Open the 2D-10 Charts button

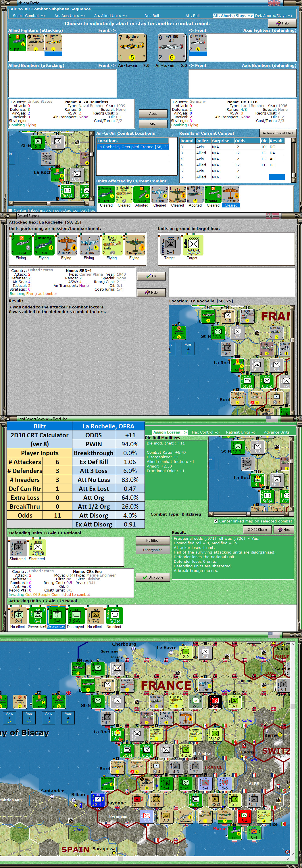click(257, 529)
